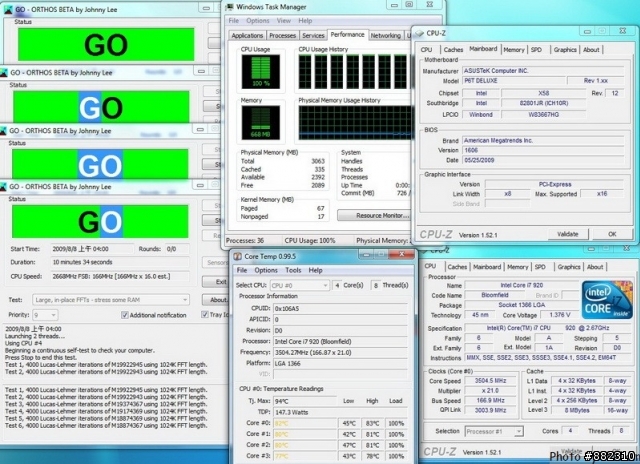Open the Priority dropdown in ORTHOS
Image resolution: width=640 pixels, height=464 pixels.
click(45, 315)
